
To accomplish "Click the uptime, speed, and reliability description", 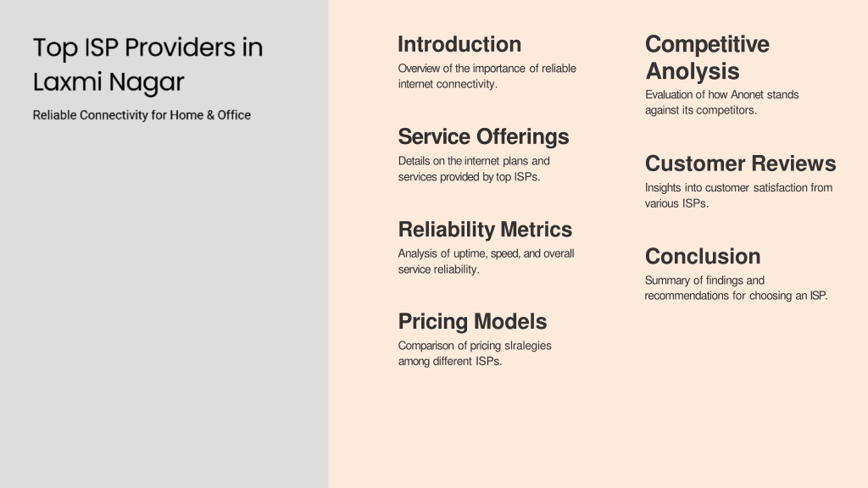I will (x=486, y=261).
